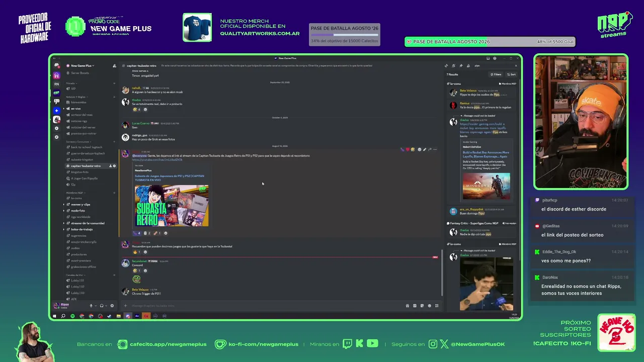Open input device options arrow beside microphone
The image size is (644, 362).
pyautogui.click(x=96, y=306)
